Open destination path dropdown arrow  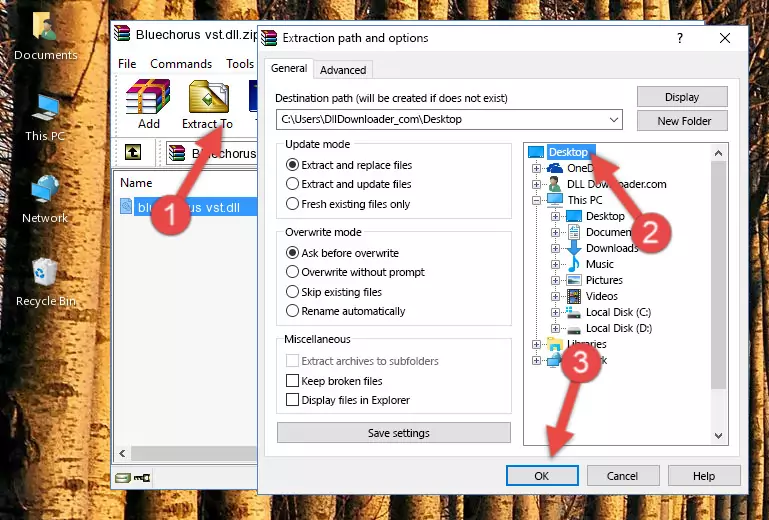tap(614, 119)
